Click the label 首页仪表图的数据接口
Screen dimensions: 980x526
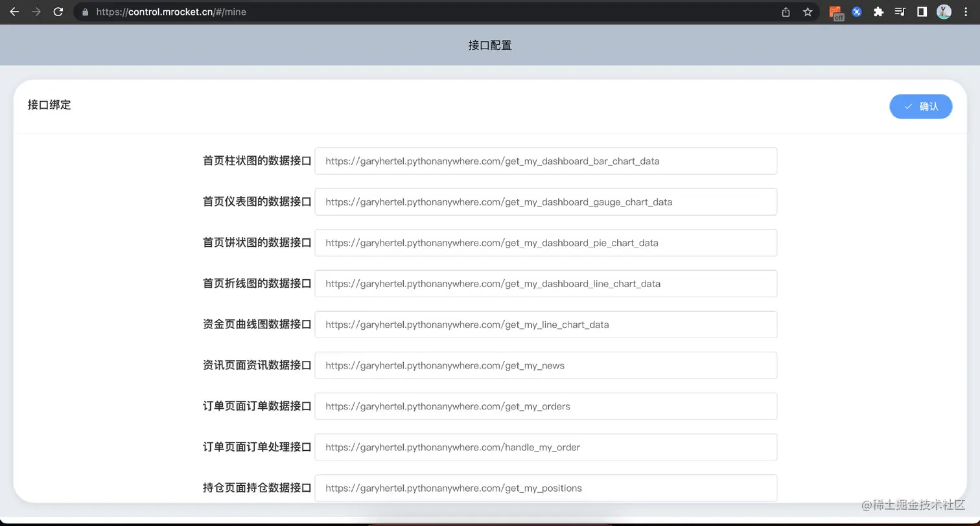click(x=257, y=201)
